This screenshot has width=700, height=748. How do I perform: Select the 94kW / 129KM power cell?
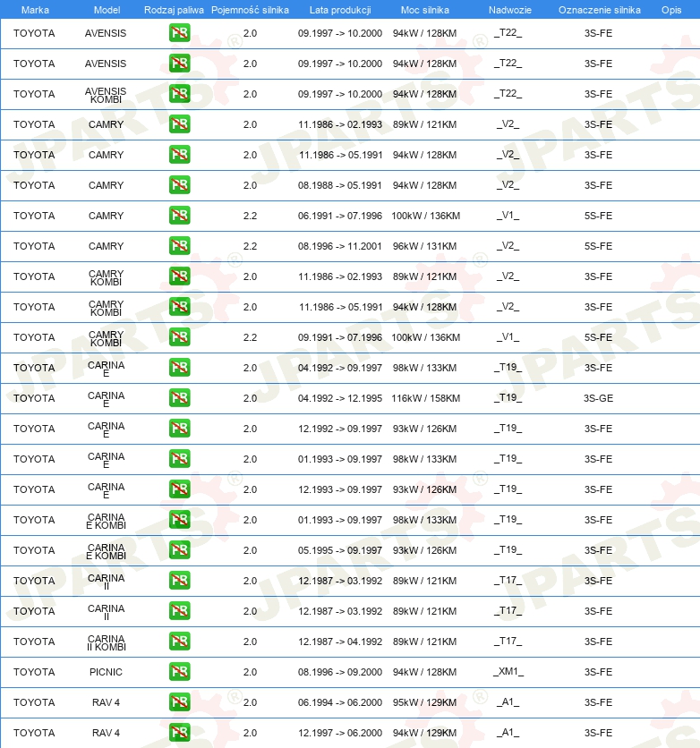pyautogui.click(x=424, y=733)
